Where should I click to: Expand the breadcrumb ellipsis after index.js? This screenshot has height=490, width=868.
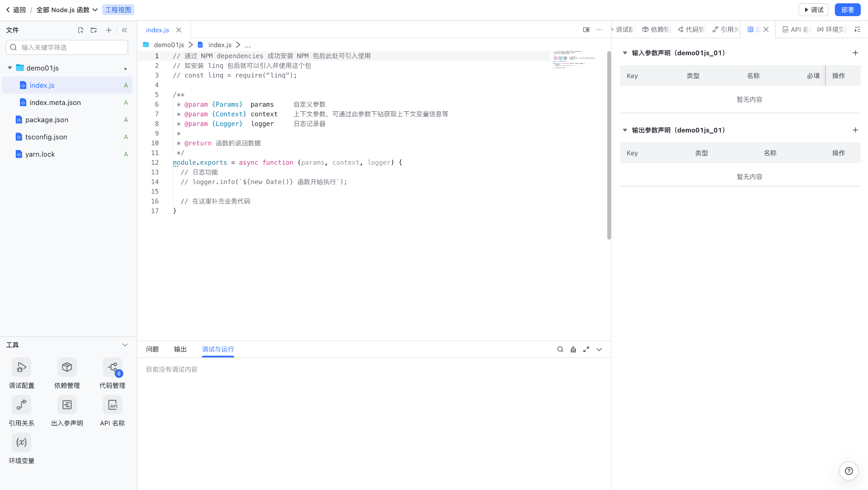point(248,45)
